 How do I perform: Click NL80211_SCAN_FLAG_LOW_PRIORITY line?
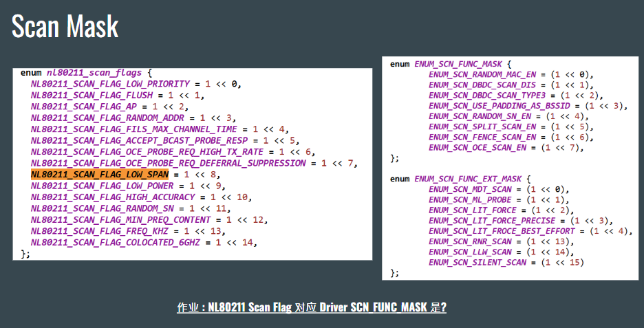tap(136, 84)
